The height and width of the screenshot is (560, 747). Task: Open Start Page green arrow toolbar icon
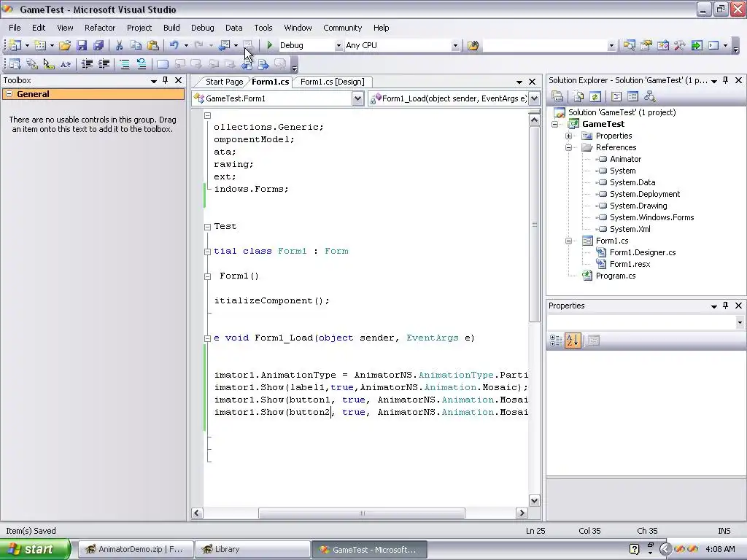point(697,45)
